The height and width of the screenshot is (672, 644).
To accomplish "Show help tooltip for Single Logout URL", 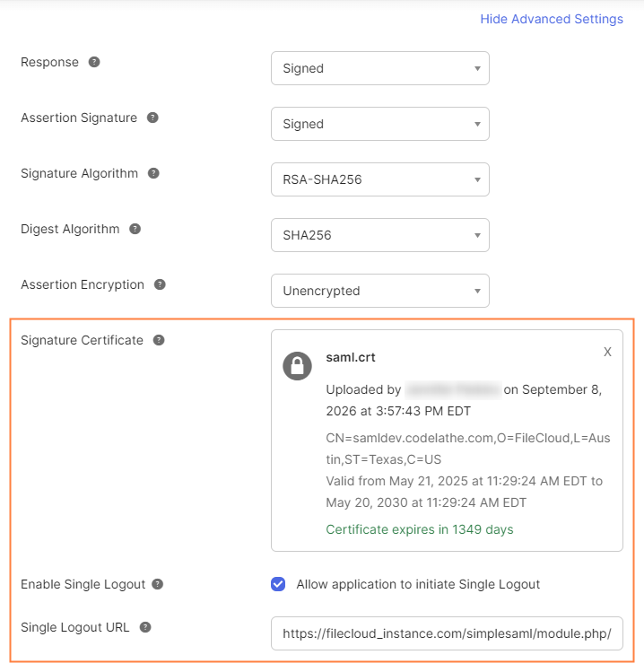I will pos(145,627).
